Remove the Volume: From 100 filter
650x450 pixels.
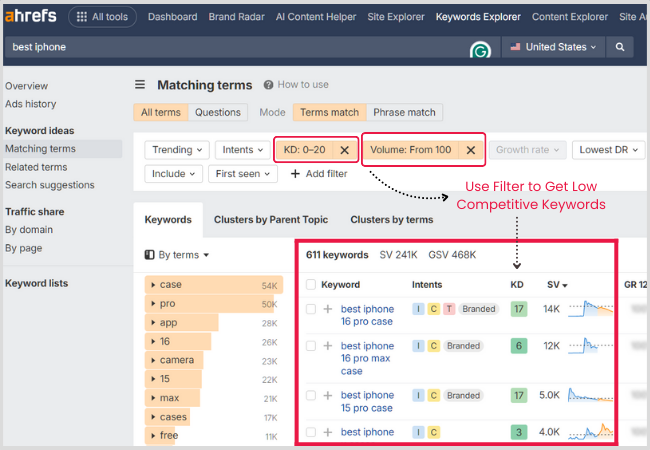click(x=471, y=150)
